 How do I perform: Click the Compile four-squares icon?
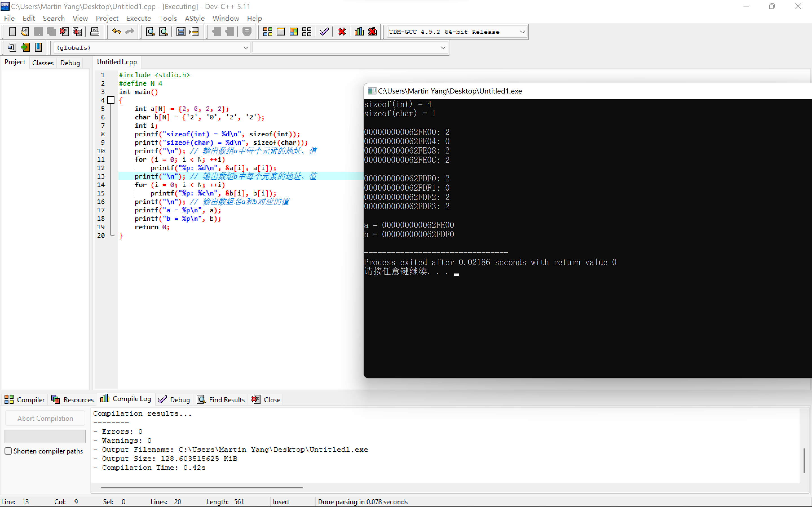267,32
